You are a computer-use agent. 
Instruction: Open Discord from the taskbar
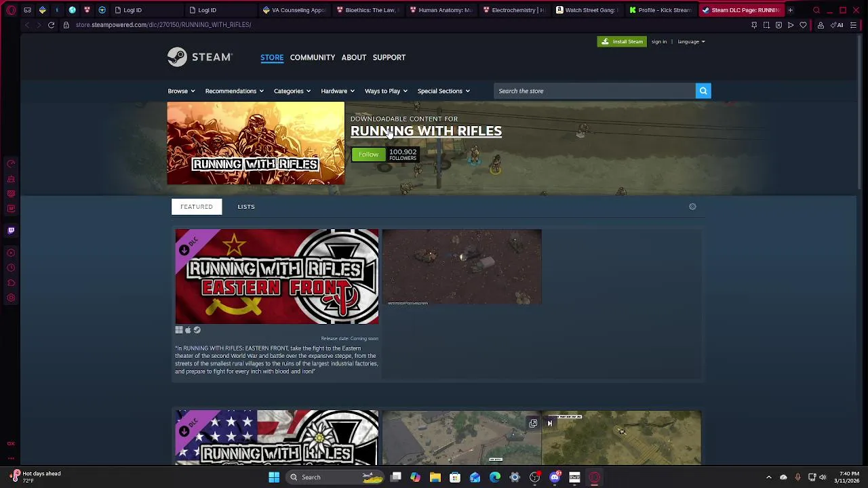pyautogui.click(x=555, y=477)
